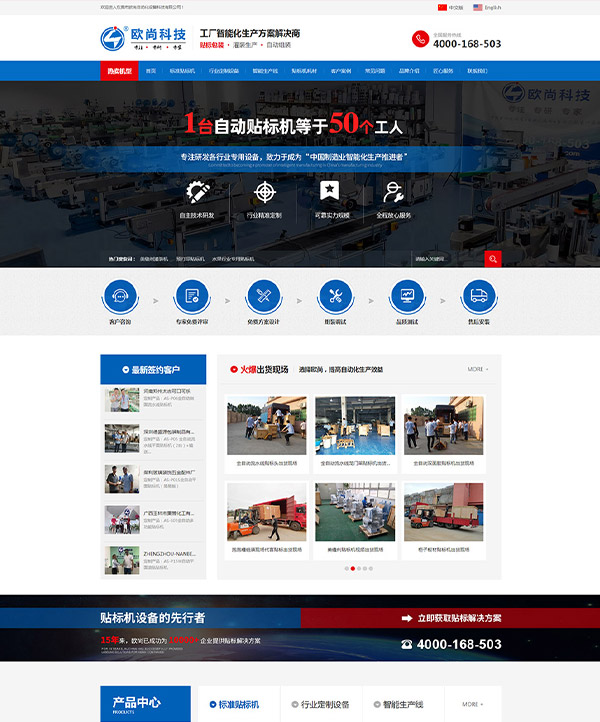Click 4000-168-503 hotline number in header
The image size is (600, 722).
[x=467, y=44]
